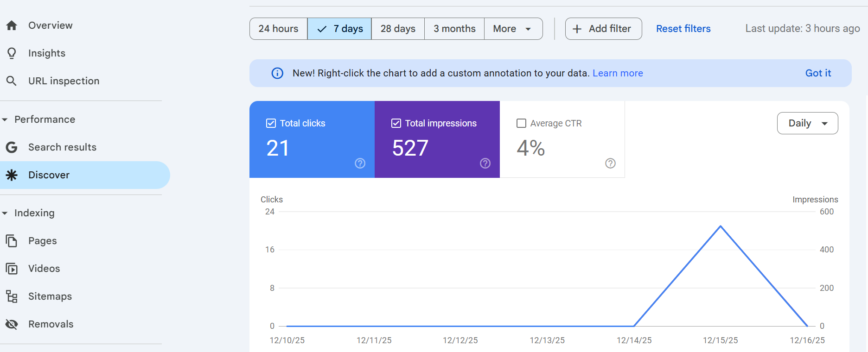Click the Reset filters link
868x352 pixels.
pyautogui.click(x=683, y=29)
